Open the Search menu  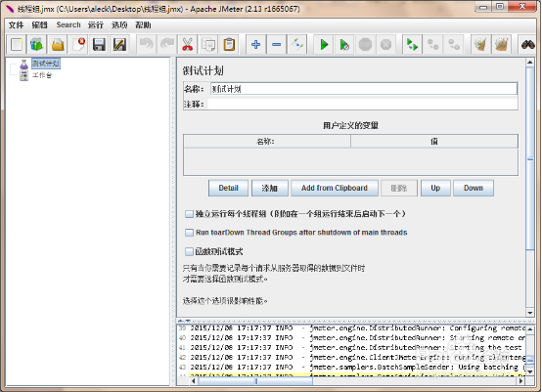tap(68, 24)
